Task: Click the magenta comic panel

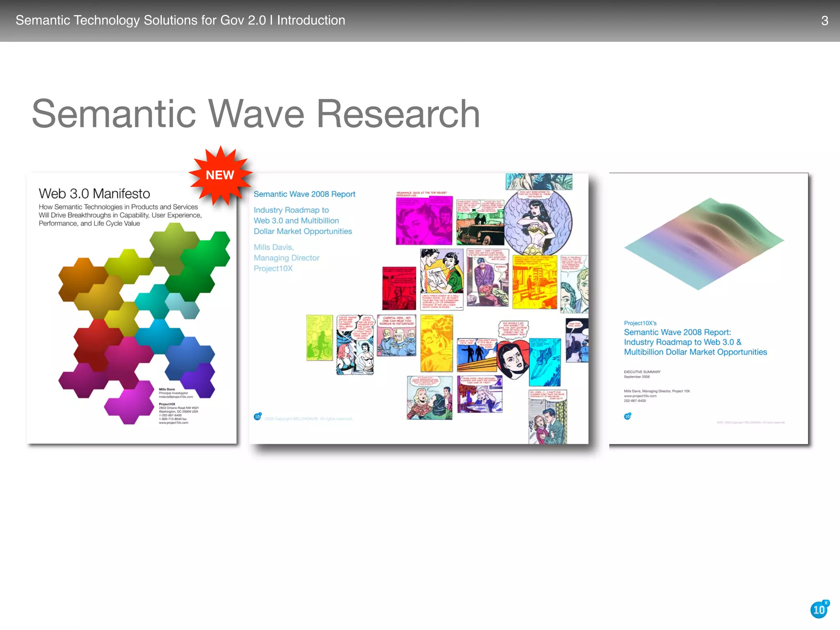Action: 424,220
